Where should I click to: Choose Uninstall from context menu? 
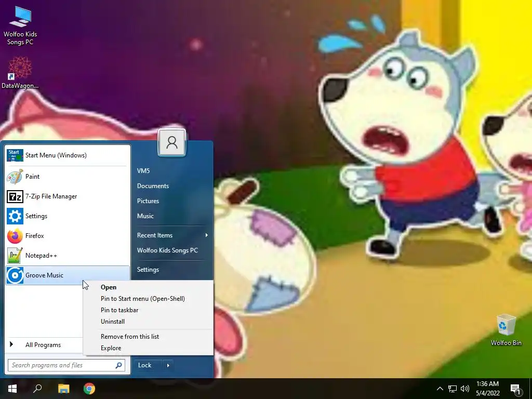pos(148,322)
